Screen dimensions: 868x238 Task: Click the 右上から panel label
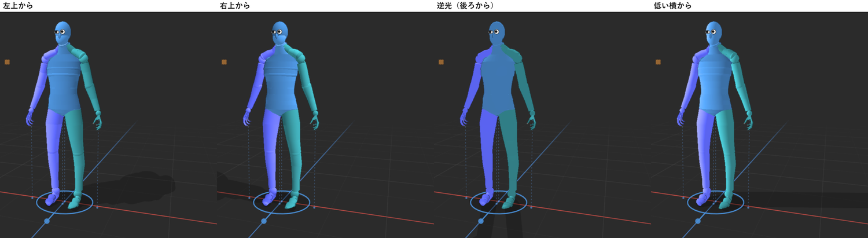pos(234,5)
